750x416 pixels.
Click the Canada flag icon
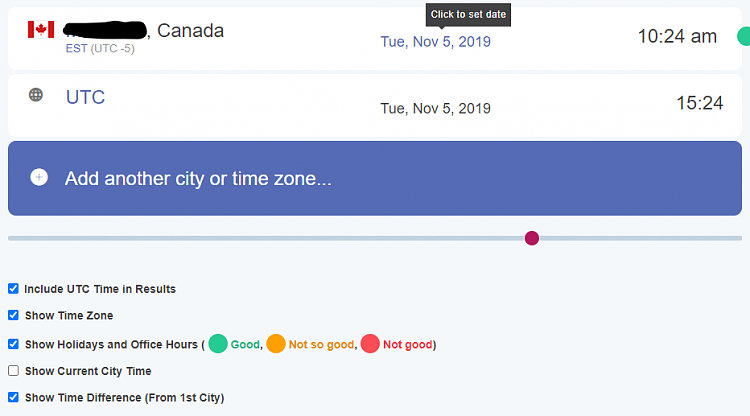click(x=41, y=30)
